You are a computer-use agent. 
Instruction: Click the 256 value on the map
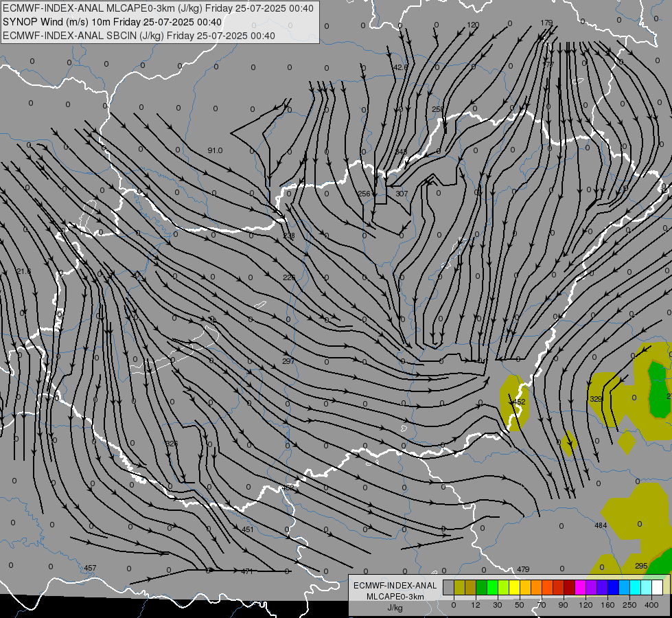point(364,194)
